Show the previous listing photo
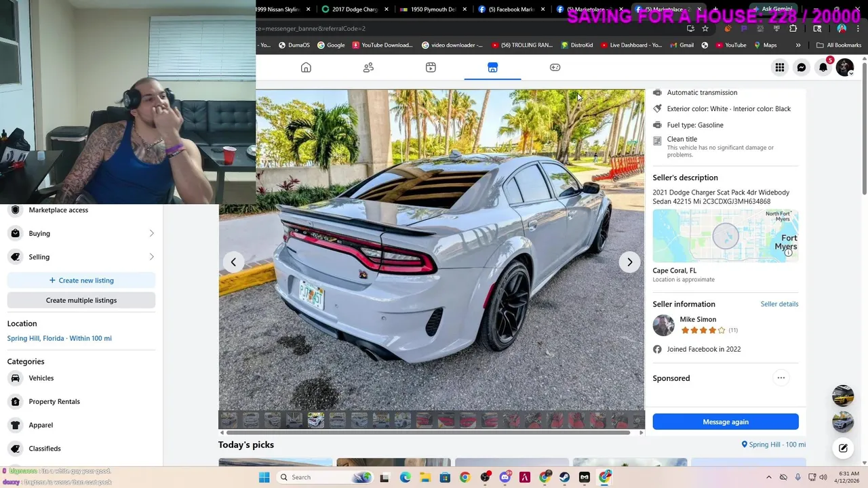The height and width of the screenshot is (488, 868). coord(233,262)
